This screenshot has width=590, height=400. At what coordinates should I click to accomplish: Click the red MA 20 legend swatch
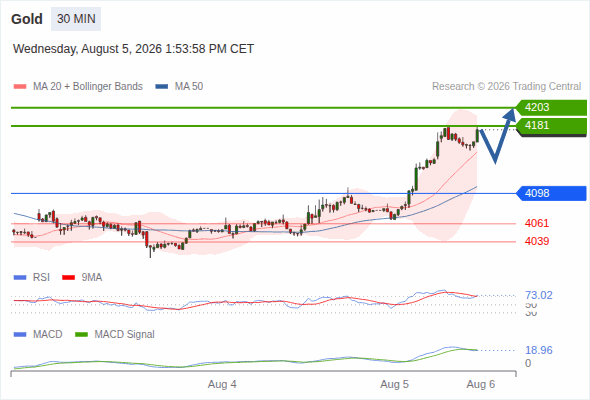click(x=20, y=87)
